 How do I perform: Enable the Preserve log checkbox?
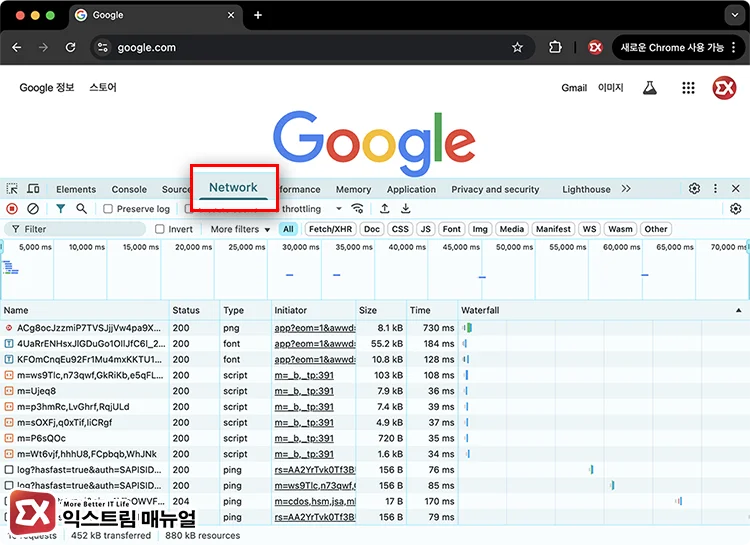tap(108, 209)
